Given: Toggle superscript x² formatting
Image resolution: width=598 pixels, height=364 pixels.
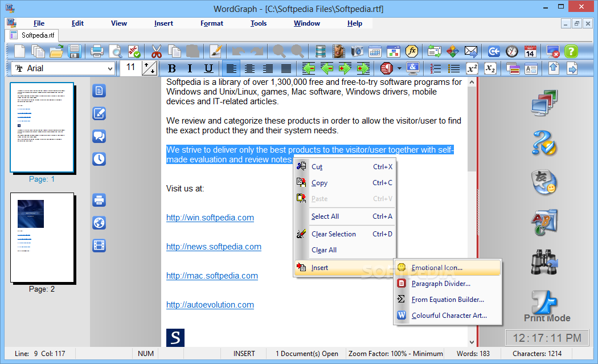Looking at the screenshot, I should (472, 68).
